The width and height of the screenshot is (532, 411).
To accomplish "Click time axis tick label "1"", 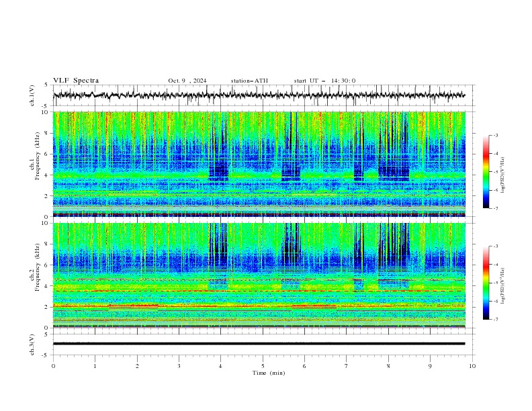I will click(x=95, y=366).
